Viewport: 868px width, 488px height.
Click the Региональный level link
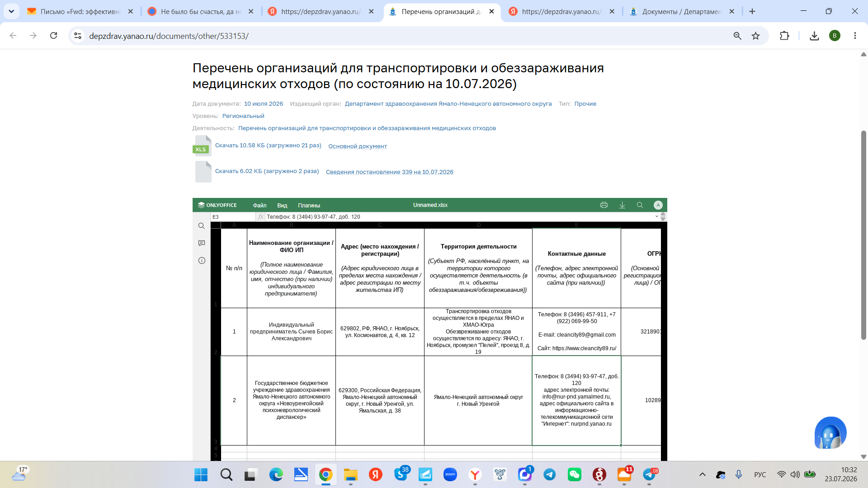tap(243, 116)
